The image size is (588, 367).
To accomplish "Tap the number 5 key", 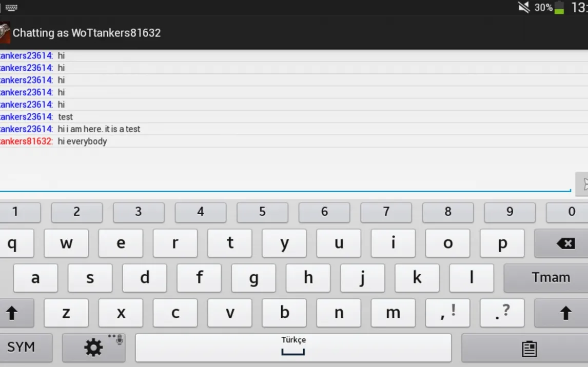I will pyautogui.click(x=263, y=212).
